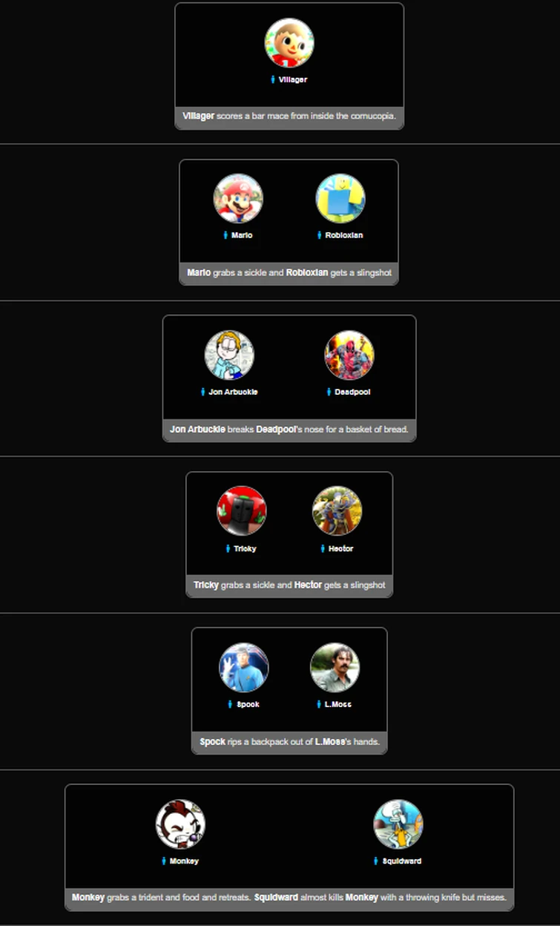560x926 pixels.
Task: Click Monkey's avatar image
Action: pos(180,824)
